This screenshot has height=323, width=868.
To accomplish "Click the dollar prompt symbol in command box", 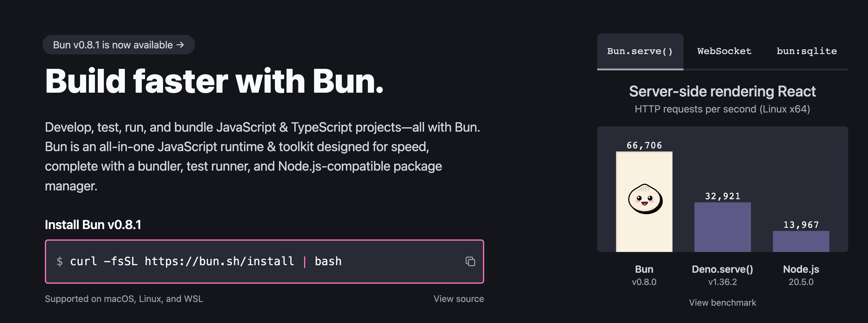I will point(60,261).
